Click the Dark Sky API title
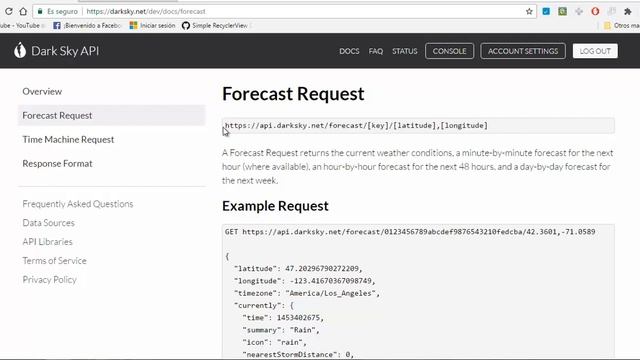This screenshot has height=360, width=640. (x=65, y=51)
